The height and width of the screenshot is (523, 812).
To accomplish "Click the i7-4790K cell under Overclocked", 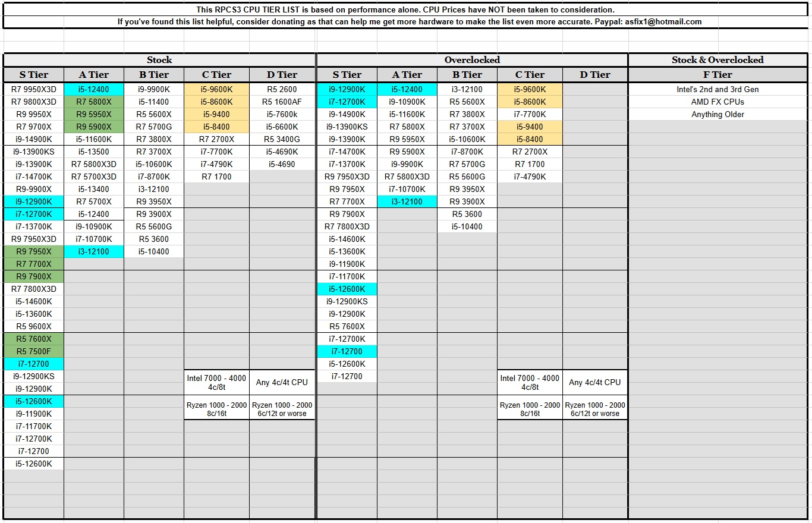I will [530, 177].
